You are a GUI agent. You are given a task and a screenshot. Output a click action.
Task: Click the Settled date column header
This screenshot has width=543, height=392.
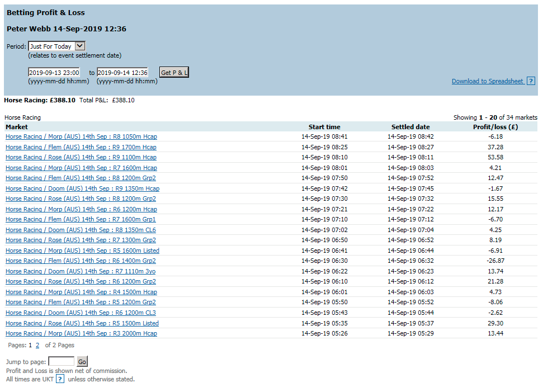[x=410, y=127]
